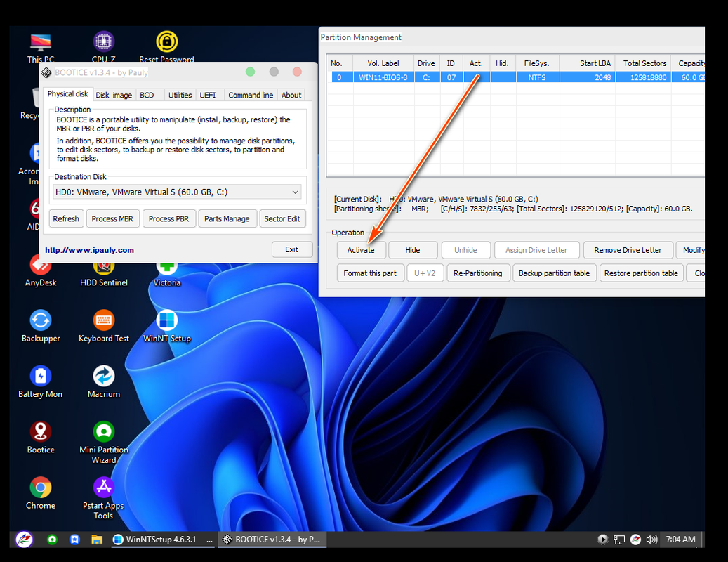The height and width of the screenshot is (562, 728).
Task: Click the Refresh button
Action: [x=66, y=218]
